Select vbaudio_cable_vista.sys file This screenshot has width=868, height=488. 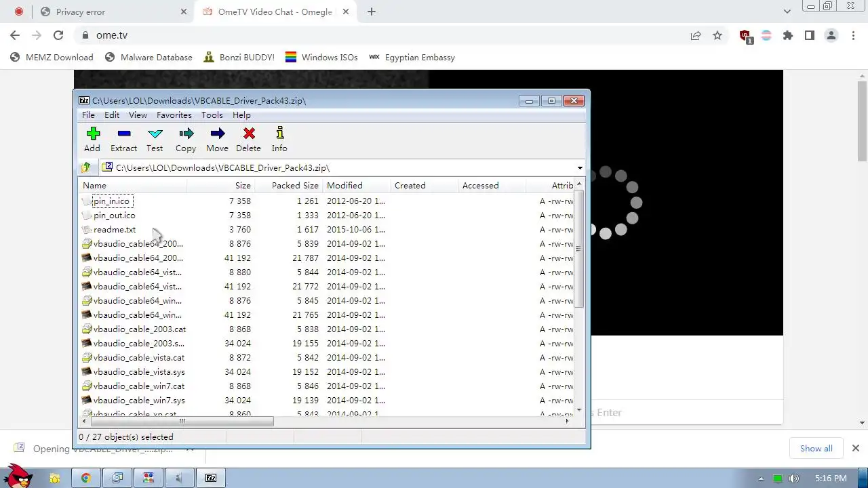pyautogui.click(x=138, y=371)
